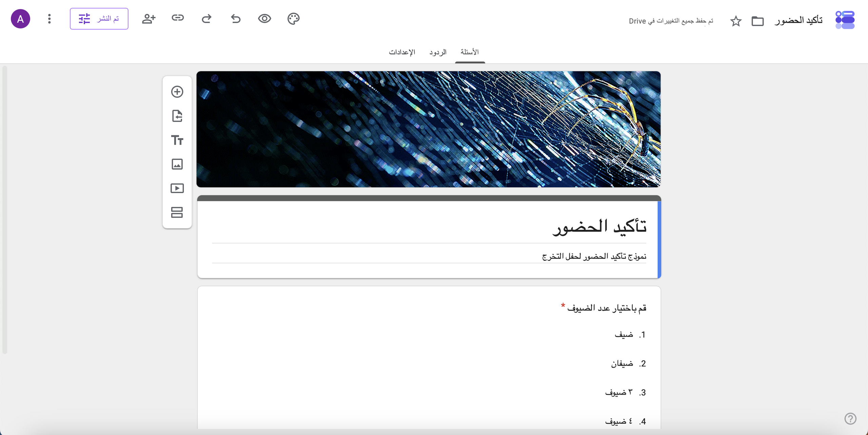This screenshot has width=868, height=435.
Task: Open the Google Forms home logo
Action: 845,20
